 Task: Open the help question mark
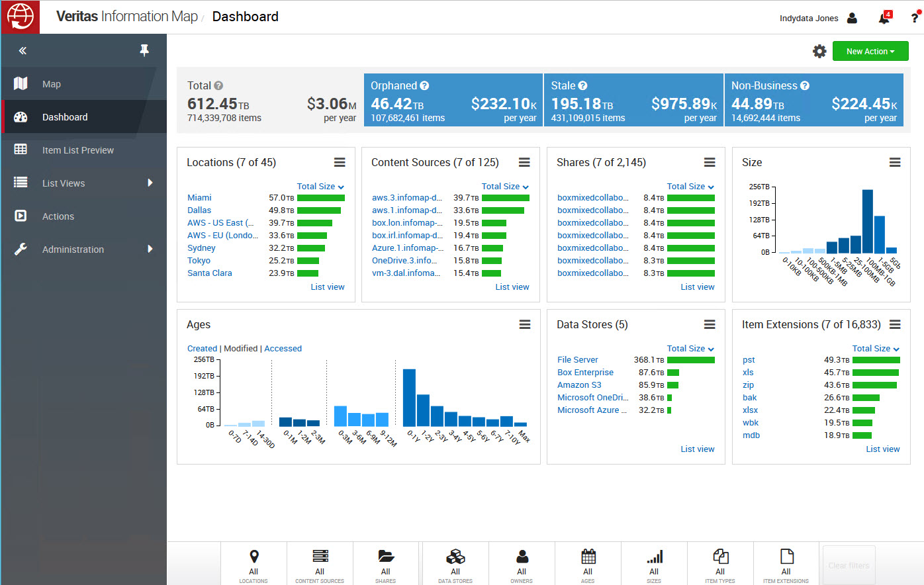click(915, 18)
